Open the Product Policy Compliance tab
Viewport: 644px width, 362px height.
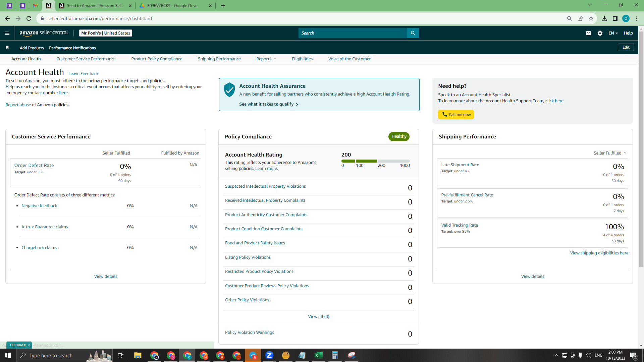click(x=157, y=59)
